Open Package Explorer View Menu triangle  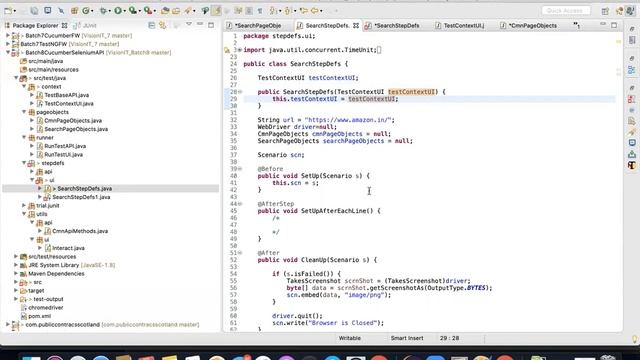189,24
